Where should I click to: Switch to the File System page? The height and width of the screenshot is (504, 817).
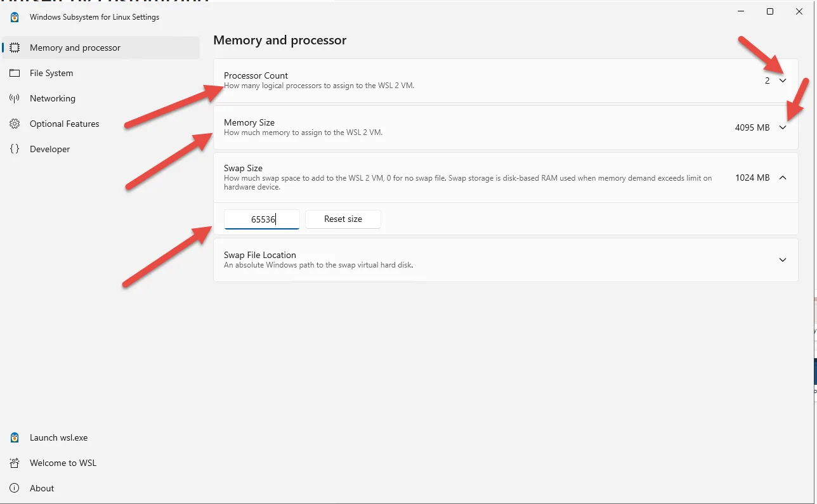[x=51, y=73]
